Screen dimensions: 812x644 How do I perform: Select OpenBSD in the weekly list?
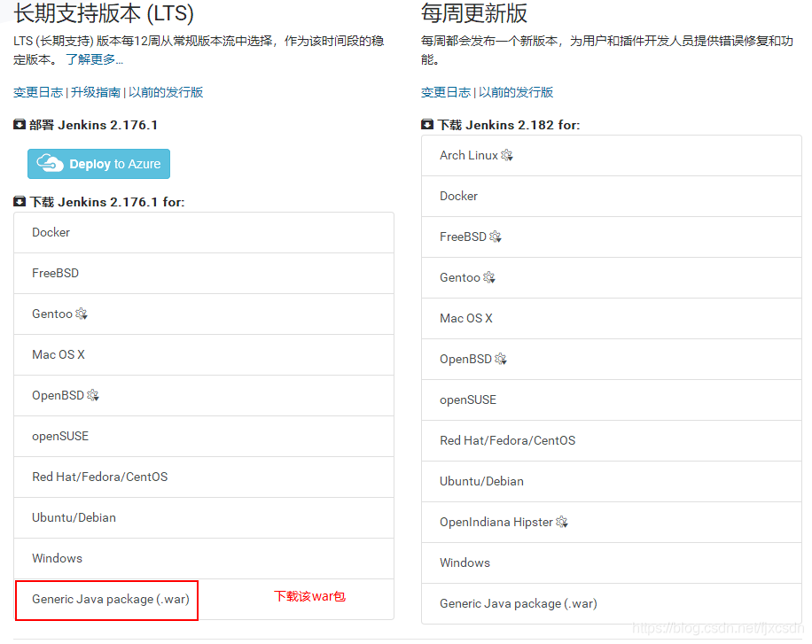tap(612, 360)
